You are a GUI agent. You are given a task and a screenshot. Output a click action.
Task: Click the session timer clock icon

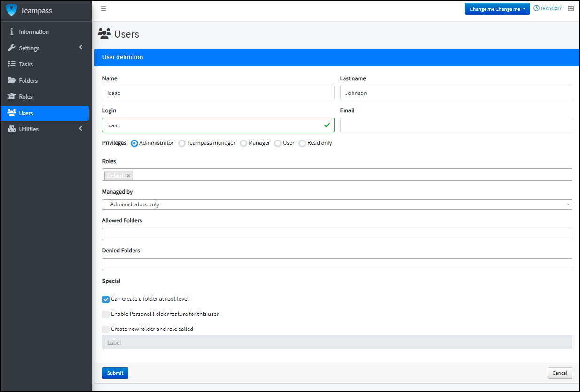point(536,8)
